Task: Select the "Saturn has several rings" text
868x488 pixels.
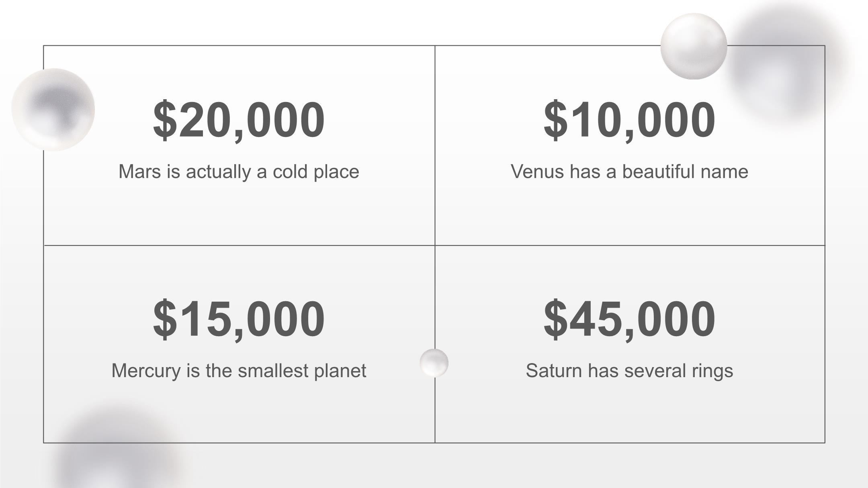Action: 629,370
